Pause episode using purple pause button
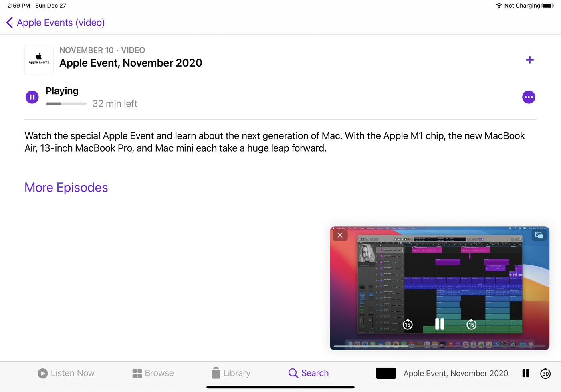561x392 pixels. click(x=32, y=97)
